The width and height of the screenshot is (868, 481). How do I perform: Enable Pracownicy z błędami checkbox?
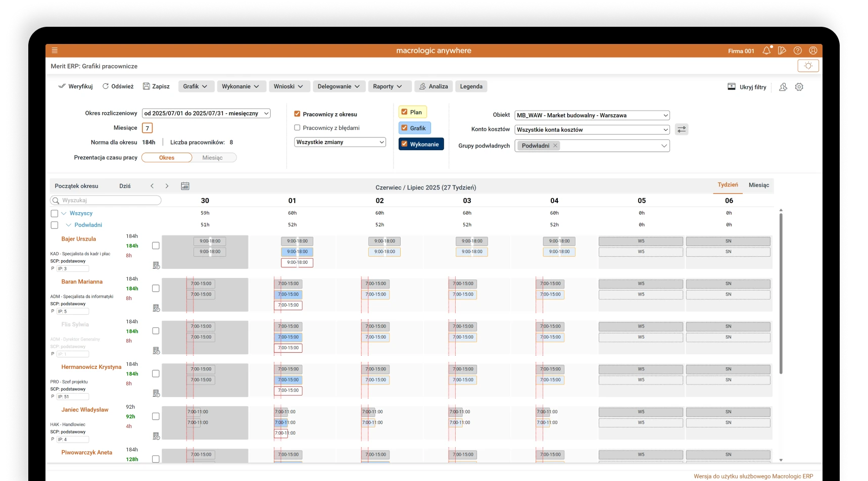[x=297, y=128]
